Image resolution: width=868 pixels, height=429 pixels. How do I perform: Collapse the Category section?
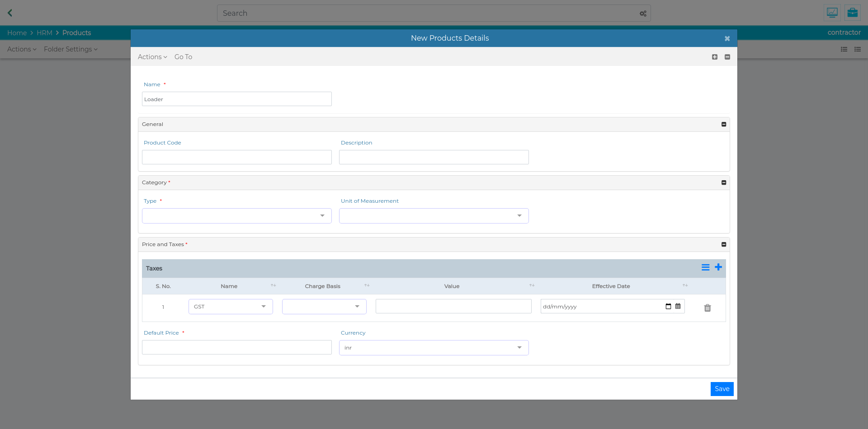pos(724,182)
